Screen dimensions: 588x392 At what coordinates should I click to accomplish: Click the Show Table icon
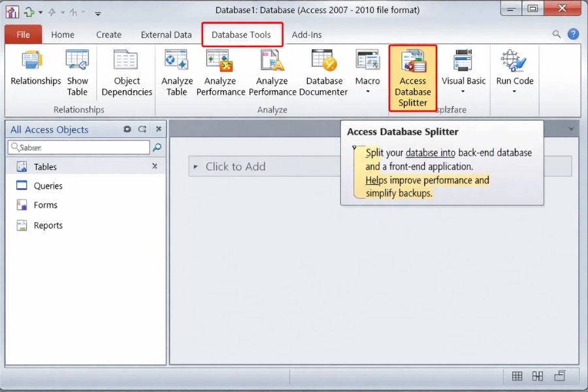click(x=77, y=72)
